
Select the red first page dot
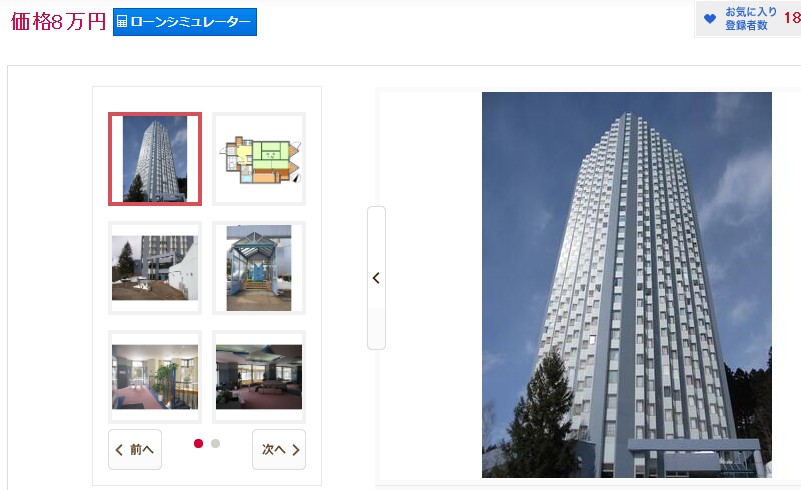click(199, 443)
